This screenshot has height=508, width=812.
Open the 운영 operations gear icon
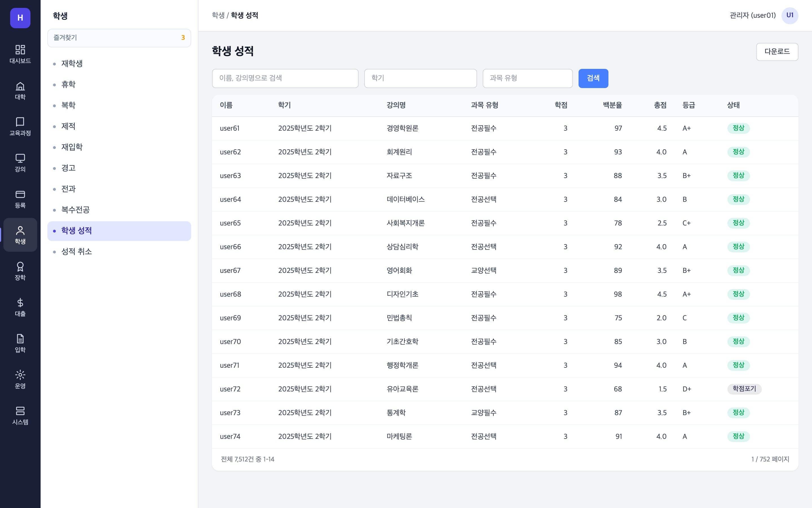[20, 379]
